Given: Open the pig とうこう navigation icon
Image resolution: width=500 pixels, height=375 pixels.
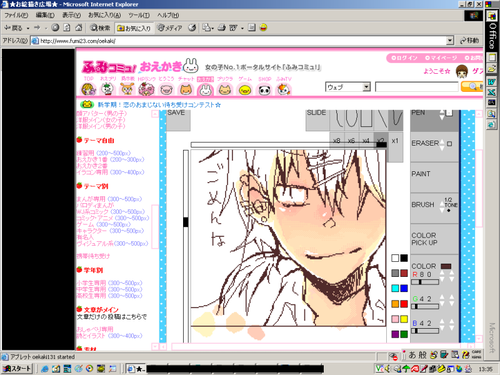Looking at the screenshot, I should coord(166,89).
